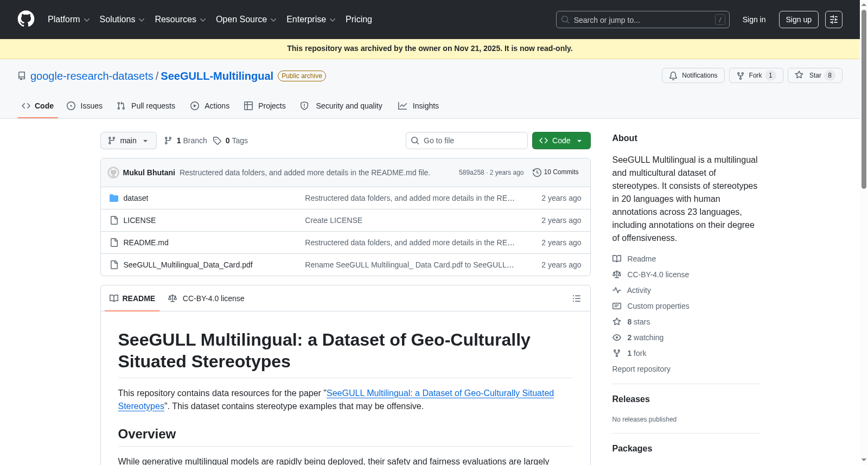Open Mukul Bhutani's commit message link
This screenshot has height=465, width=868.
(305, 173)
